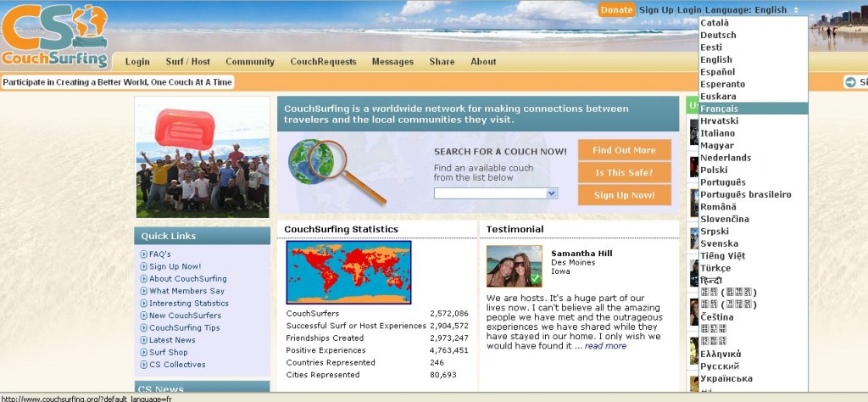Open the Surf / Host menu
The image size is (868, 402).
point(187,62)
